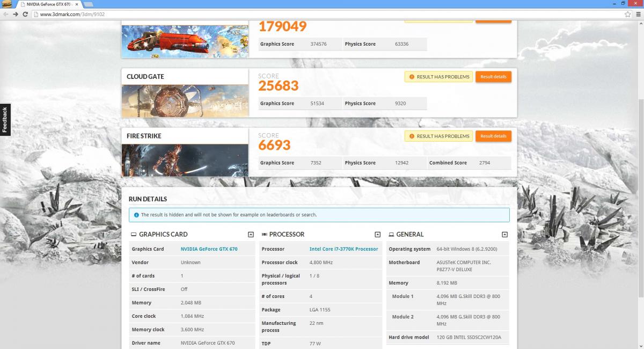This screenshot has width=644, height=349.
Task: Collapse the General section
Action: 504,235
